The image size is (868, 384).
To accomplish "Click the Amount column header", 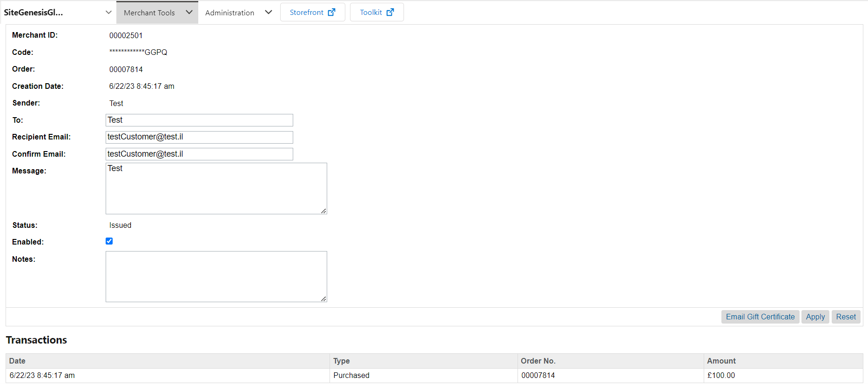I will (x=721, y=361).
